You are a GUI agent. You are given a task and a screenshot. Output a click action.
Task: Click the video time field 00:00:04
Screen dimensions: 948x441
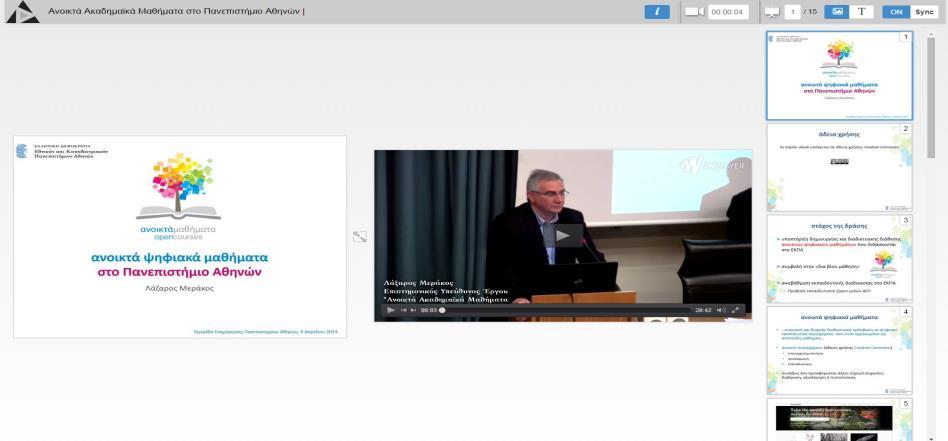pyautogui.click(x=729, y=12)
